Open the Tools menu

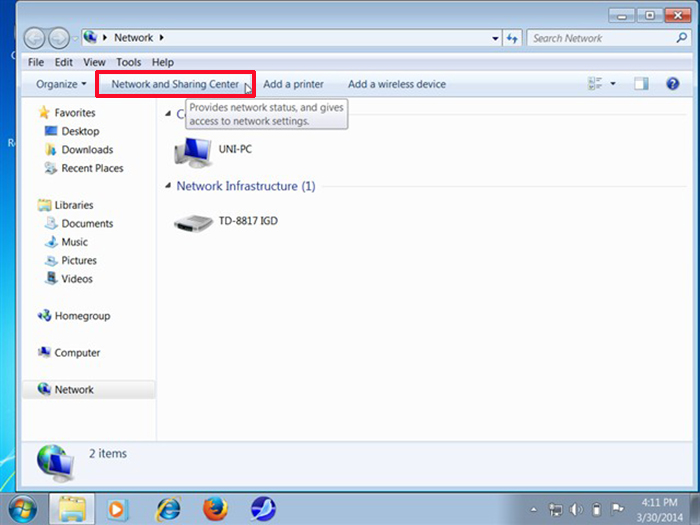click(x=129, y=62)
